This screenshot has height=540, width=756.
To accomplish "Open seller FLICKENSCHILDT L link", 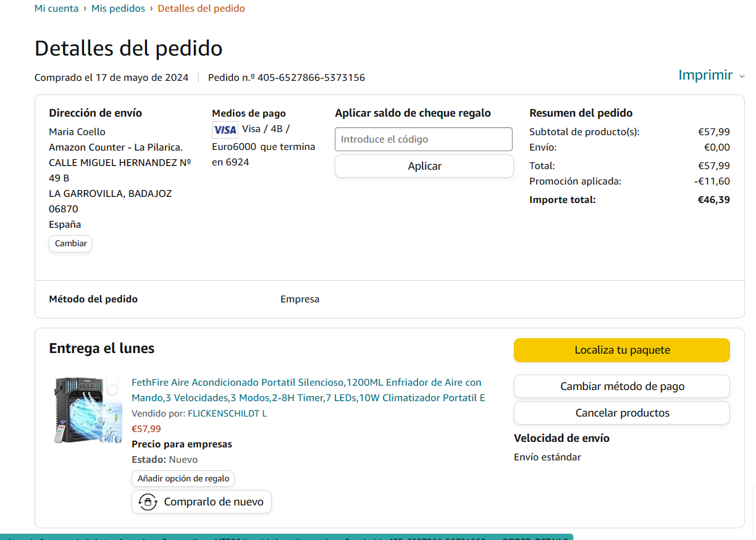I will 227,413.
